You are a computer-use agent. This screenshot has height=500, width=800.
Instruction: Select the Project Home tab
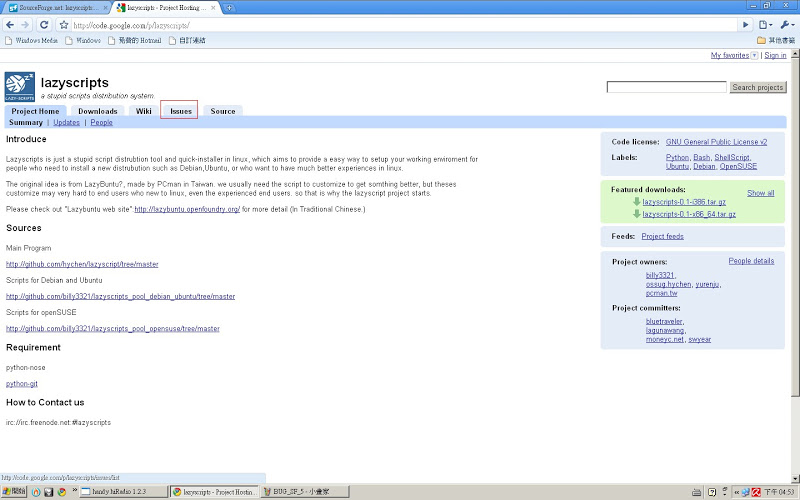coord(35,111)
